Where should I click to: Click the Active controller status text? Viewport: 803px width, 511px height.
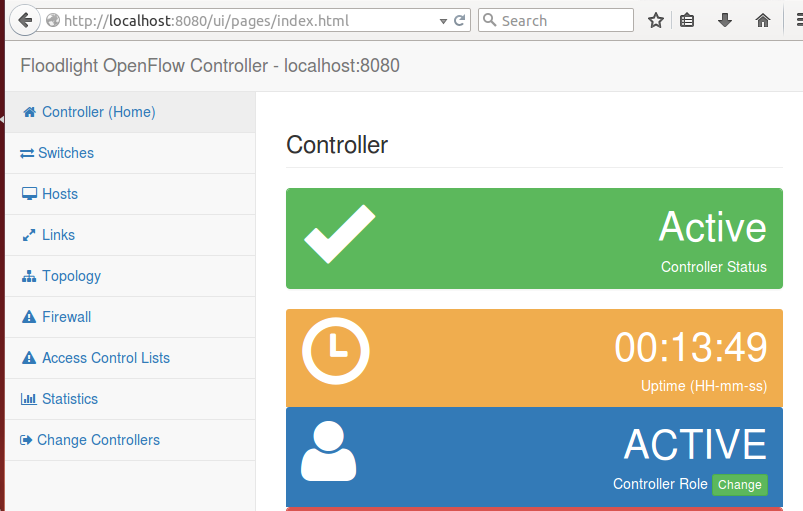[712, 227]
